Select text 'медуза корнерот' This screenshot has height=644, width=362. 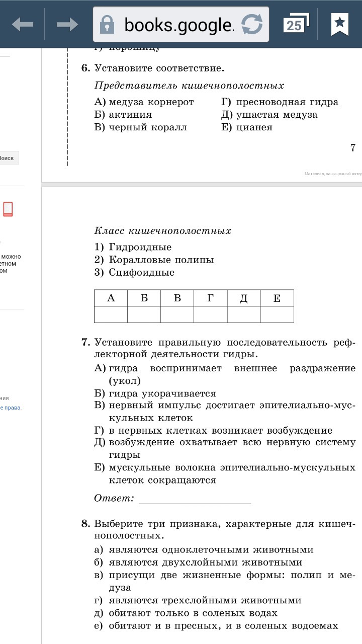pos(151,102)
